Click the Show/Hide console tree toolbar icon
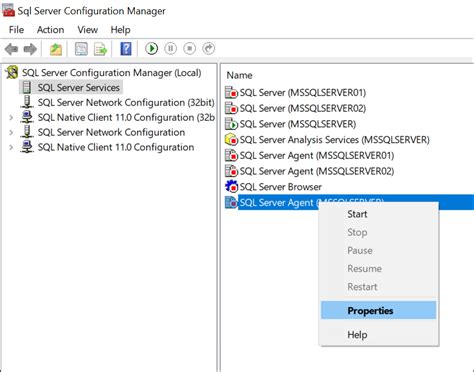The image size is (474, 372). pyautogui.click(x=81, y=49)
